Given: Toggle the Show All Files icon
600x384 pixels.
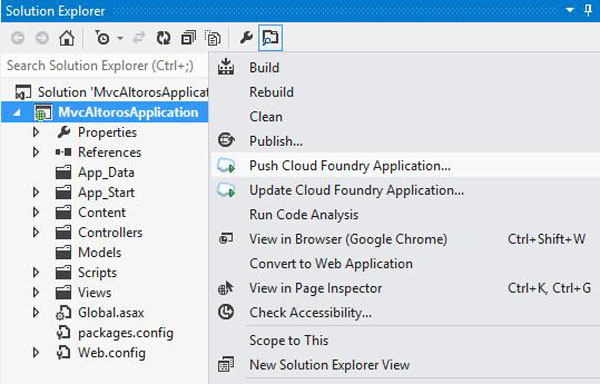Looking at the screenshot, I should click(x=213, y=38).
